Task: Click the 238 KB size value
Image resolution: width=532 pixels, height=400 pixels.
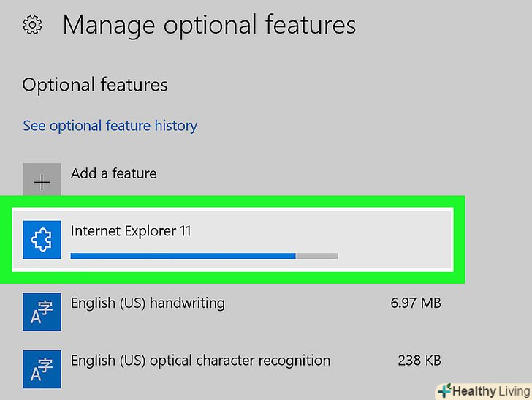Action: [419, 361]
